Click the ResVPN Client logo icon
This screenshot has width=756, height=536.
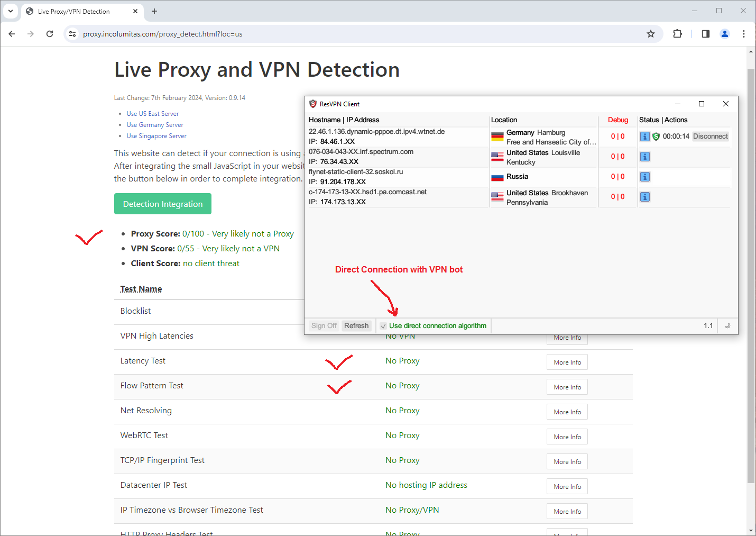point(313,104)
